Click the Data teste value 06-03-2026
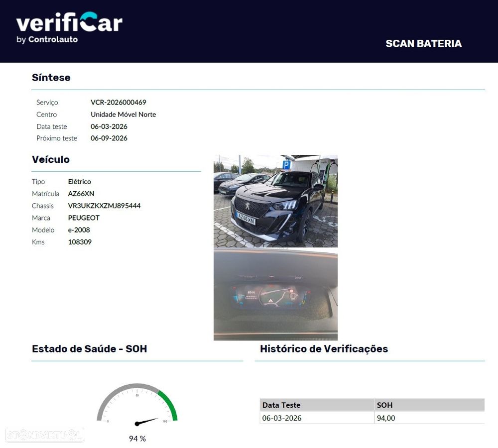 109,126
